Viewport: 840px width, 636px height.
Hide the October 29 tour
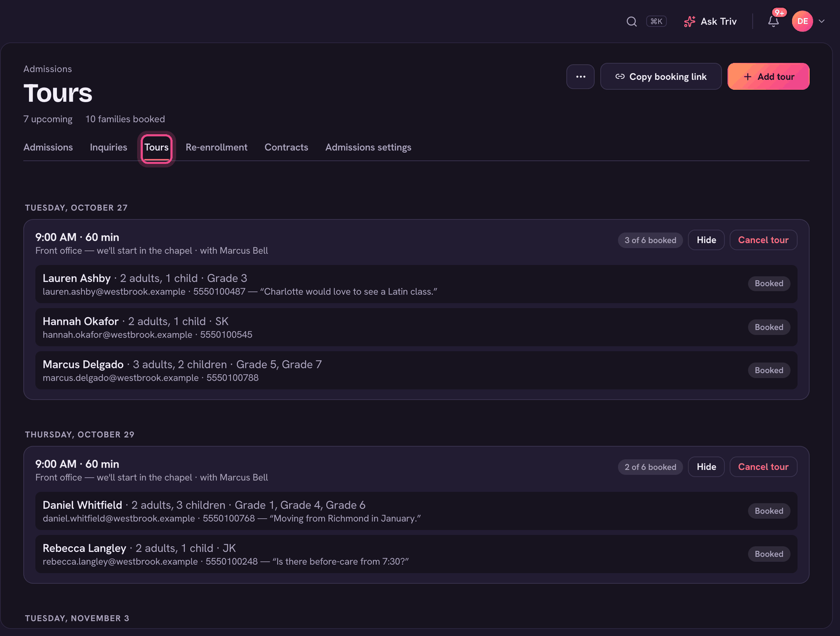click(706, 467)
